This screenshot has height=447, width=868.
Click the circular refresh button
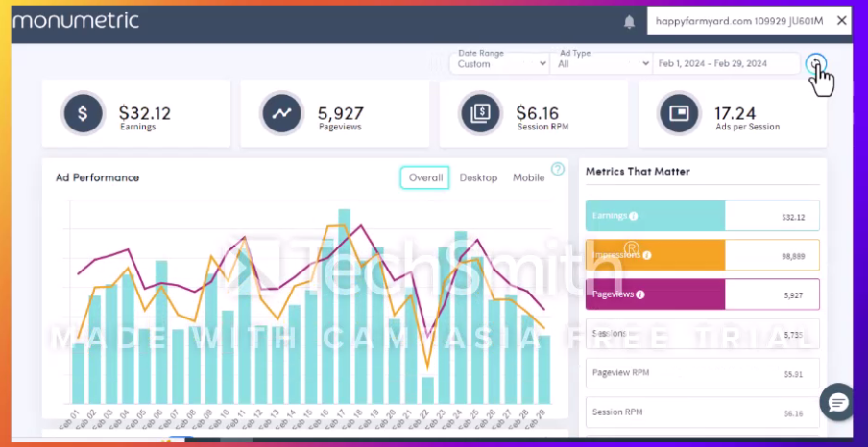coord(815,64)
